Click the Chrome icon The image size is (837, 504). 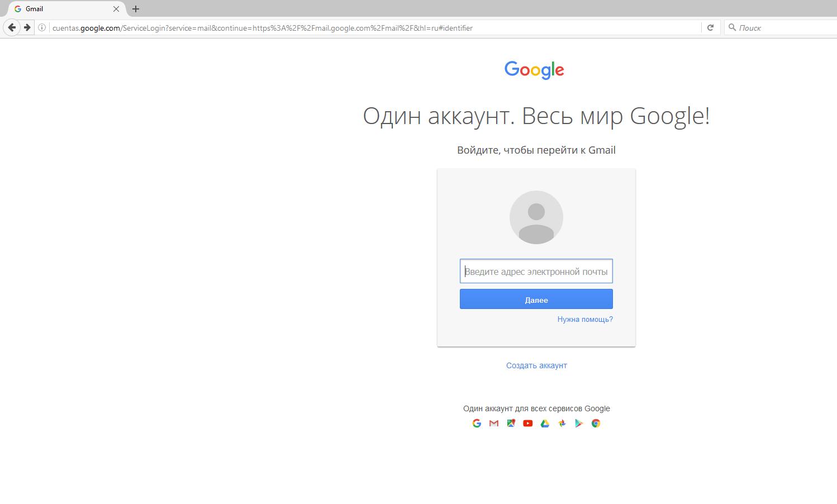click(x=596, y=424)
